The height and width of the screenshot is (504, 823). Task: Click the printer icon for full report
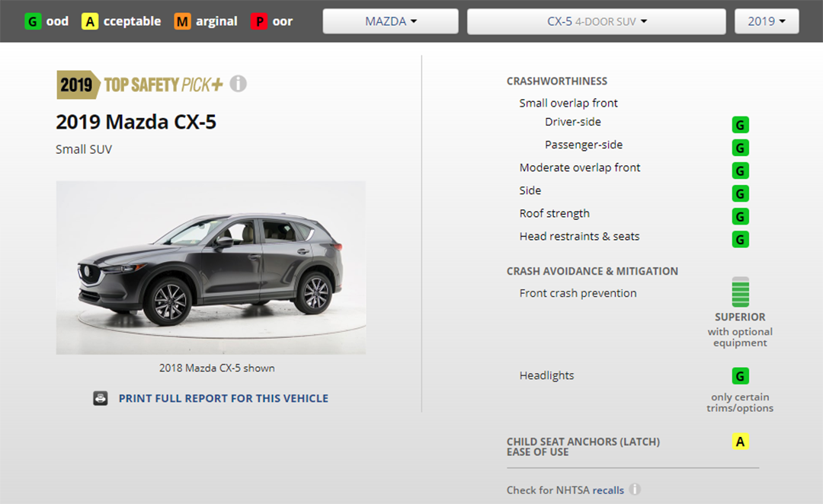[x=101, y=398]
